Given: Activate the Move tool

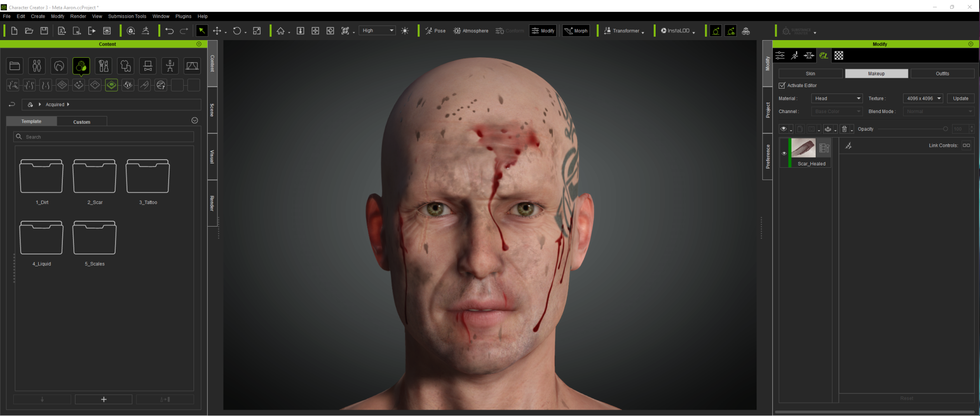Looking at the screenshot, I should point(217,31).
